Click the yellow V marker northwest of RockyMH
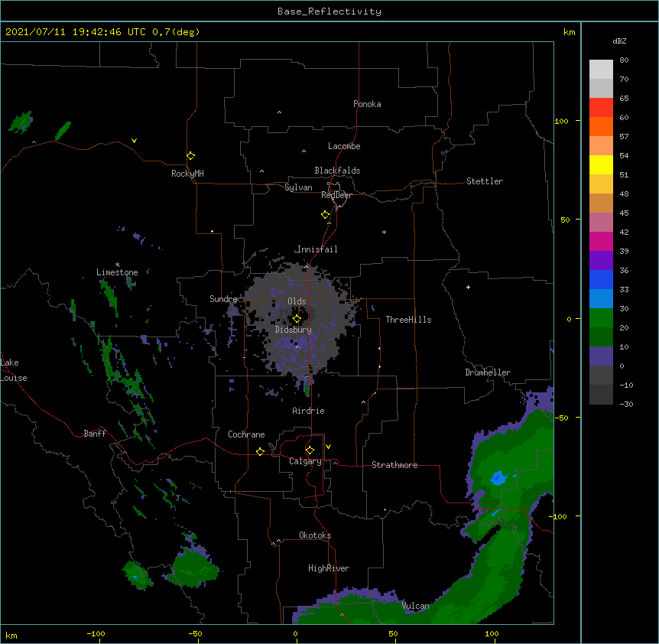659x644 pixels. (x=134, y=141)
